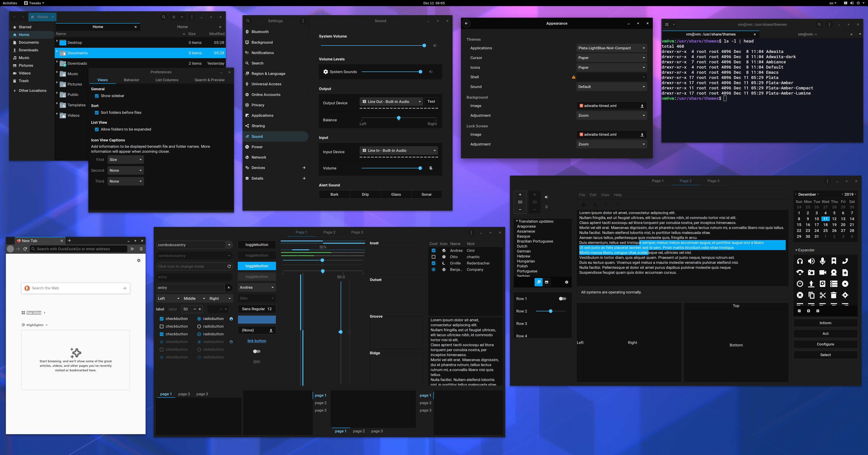Toggle Allow folders to be expanded checkbox
The width and height of the screenshot is (868, 455).
[97, 129]
